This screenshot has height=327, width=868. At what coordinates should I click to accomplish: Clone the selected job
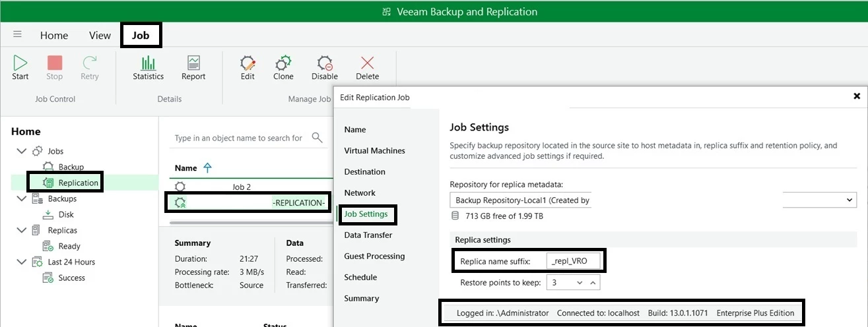(x=283, y=63)
